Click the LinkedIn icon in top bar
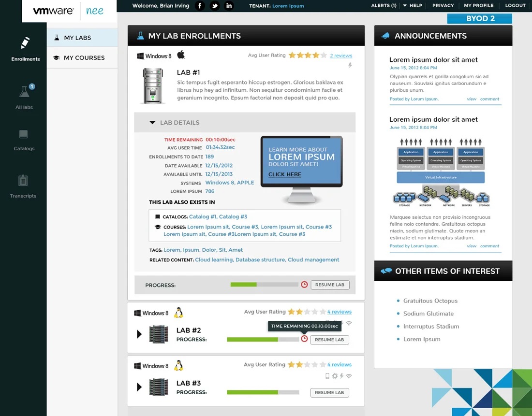Viewport: 532px width, 416px height. 229,6
